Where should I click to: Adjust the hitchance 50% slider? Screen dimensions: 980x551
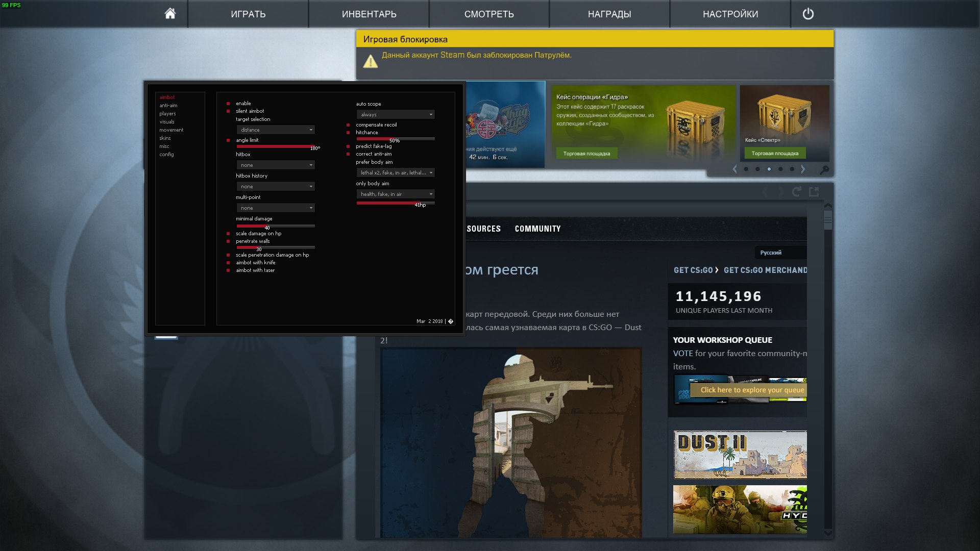(395, 139)
